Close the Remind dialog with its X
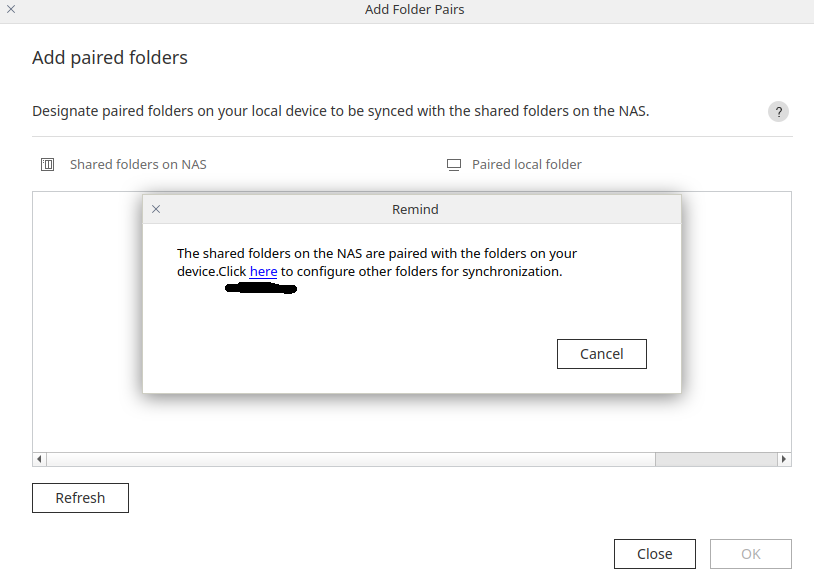Image resolution: width=814 pixels, height=579 pixels. [x=156, y=209]
